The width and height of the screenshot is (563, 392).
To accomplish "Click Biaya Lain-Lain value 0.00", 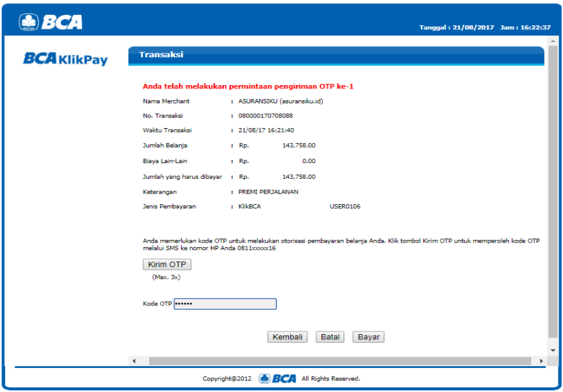I will pyautogui.click(x=309, y=161).
